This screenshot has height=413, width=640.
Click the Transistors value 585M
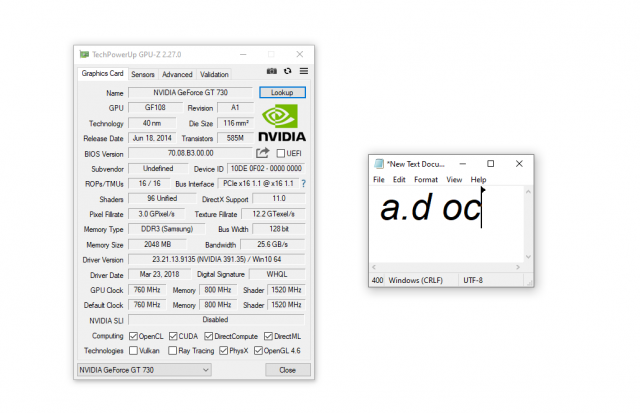coord(236,138)
